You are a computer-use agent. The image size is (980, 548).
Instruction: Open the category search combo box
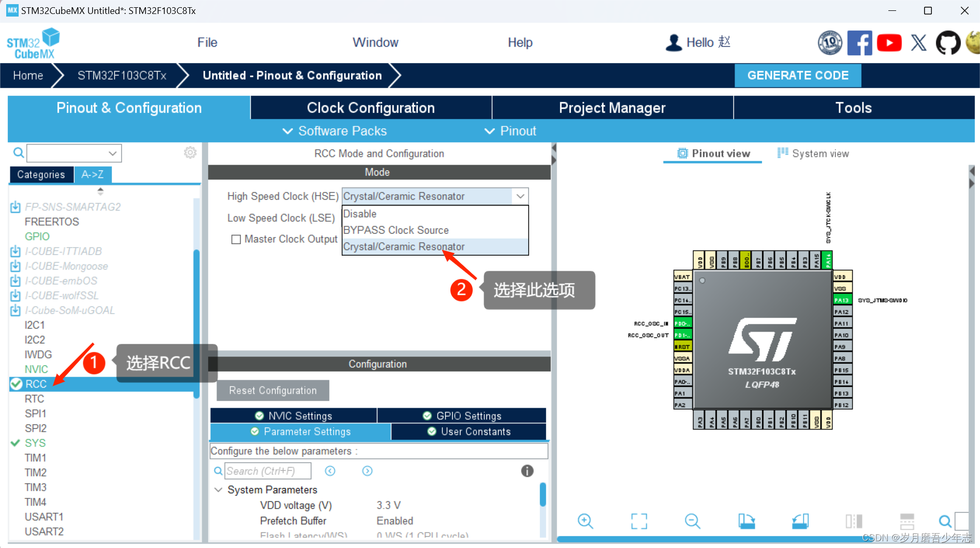[74, 153]
